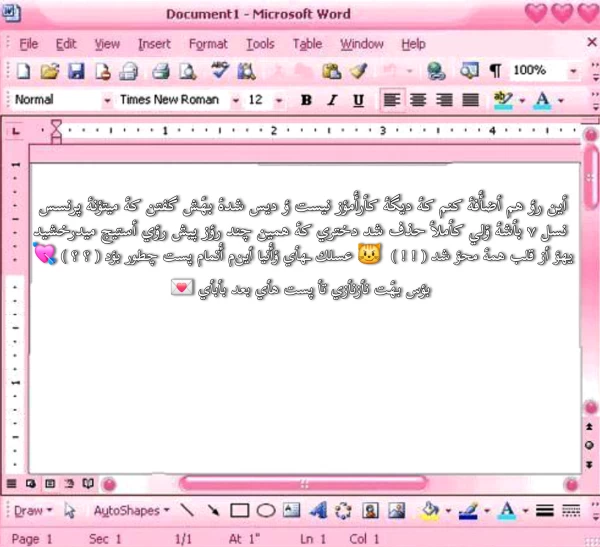Open the AutoShapes dropdown menu
The width and height of the screenshot is (600, 547).
point(132,511)
